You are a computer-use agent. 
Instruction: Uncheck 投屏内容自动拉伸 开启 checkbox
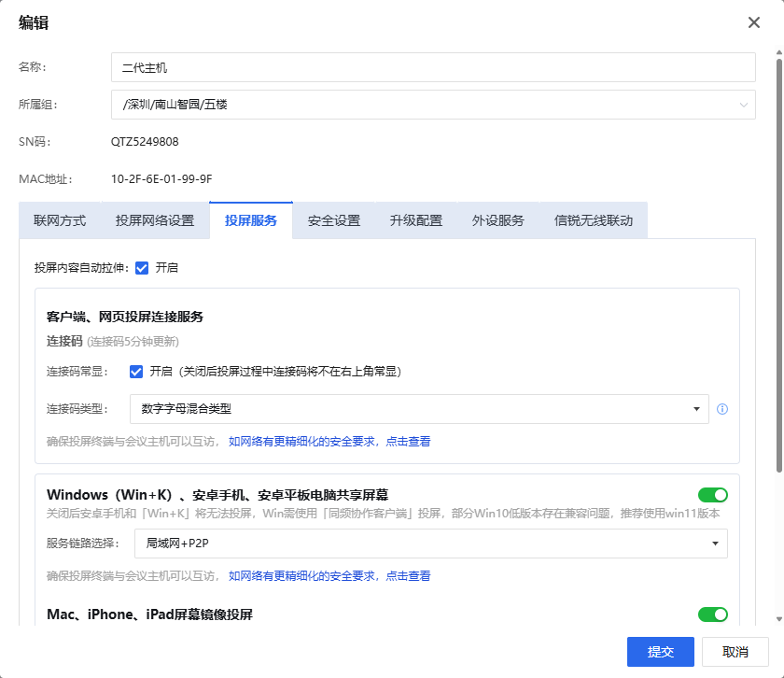(142, 268)
